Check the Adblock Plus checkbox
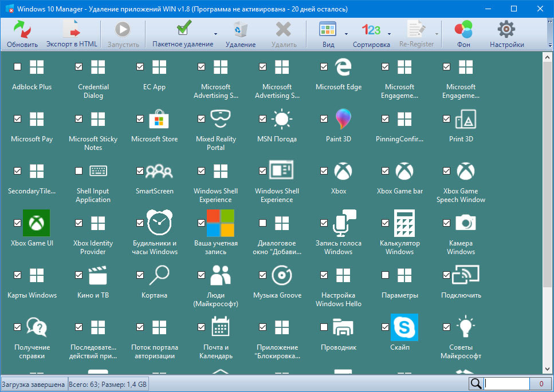This screenshot has width=554, height=392. point(17,67)
